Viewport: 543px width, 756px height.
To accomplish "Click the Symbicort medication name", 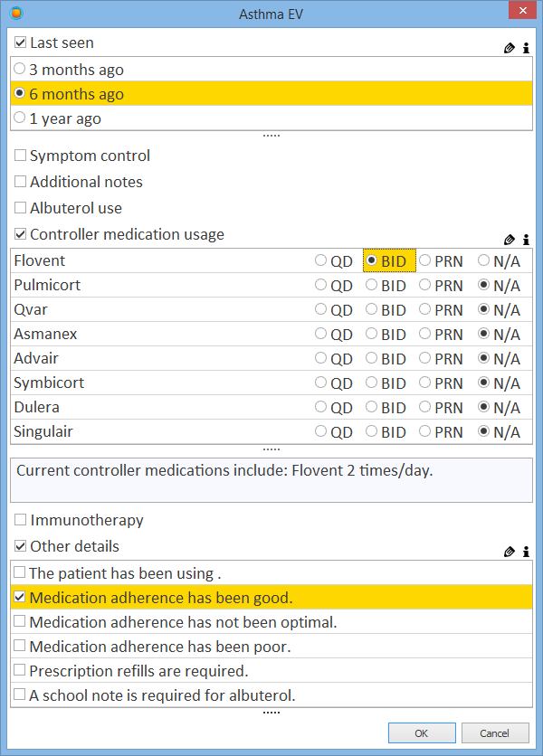I will [49, 383].
